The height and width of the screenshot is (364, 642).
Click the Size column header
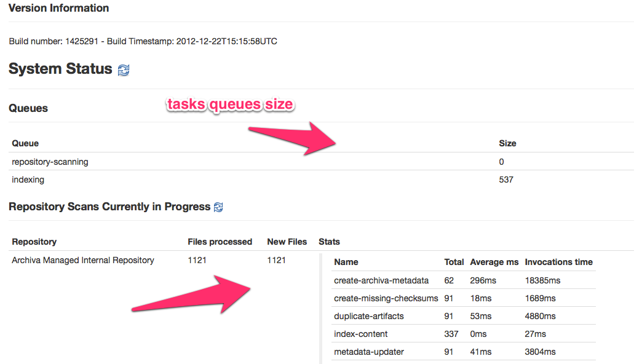pos(507,143)
